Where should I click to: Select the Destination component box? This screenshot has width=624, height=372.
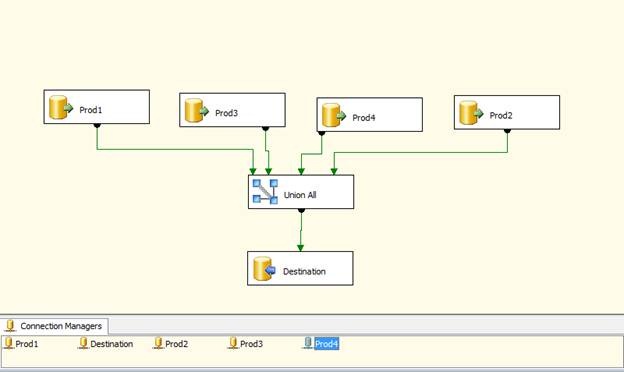(300, 268)
